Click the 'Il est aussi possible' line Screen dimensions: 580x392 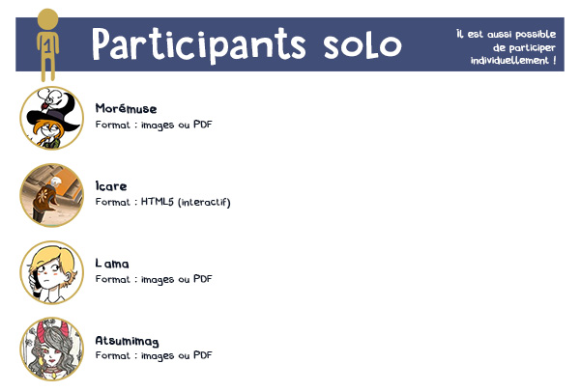pyautogui.click(x=506, y=34)
